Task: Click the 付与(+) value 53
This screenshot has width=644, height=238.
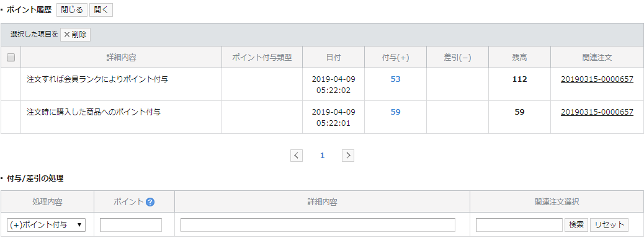Action: (395, 79)
